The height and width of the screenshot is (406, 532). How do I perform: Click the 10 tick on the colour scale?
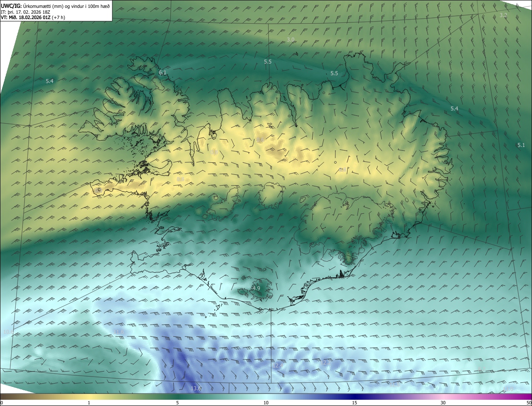[266, 403]
